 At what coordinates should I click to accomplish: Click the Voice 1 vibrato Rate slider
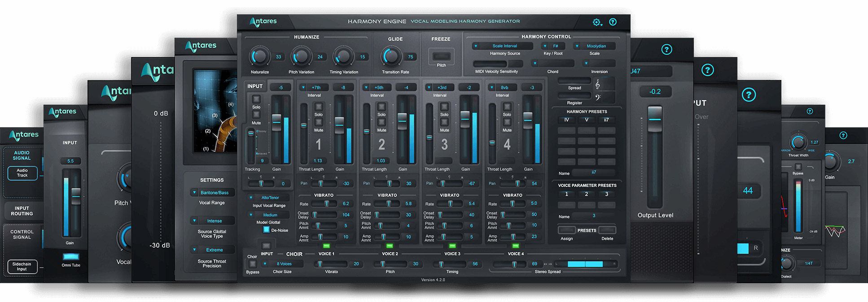(325, 204)
